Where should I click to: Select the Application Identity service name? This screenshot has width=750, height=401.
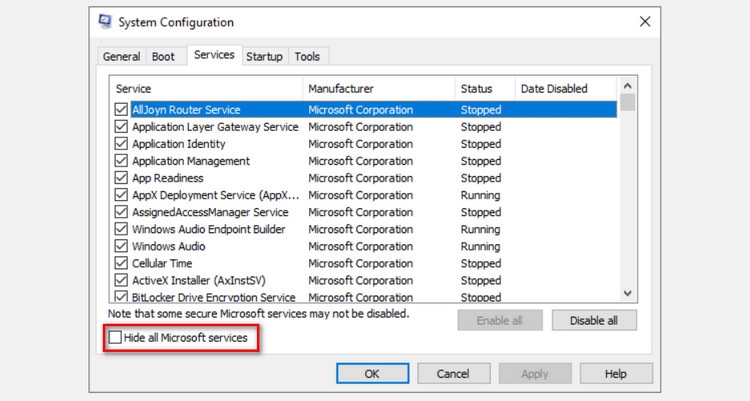[178, 144]
